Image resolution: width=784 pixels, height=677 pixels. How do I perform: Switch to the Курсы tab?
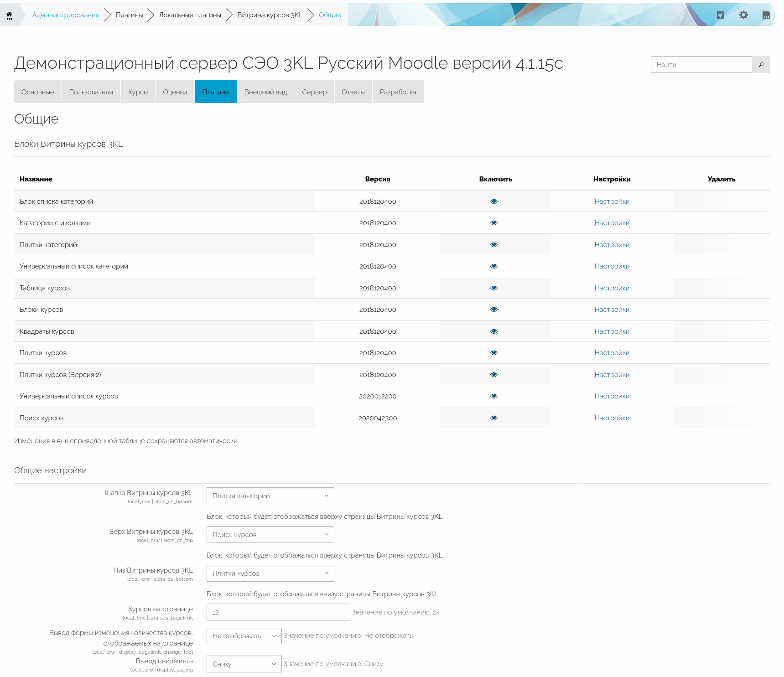(x=138, y=92)
